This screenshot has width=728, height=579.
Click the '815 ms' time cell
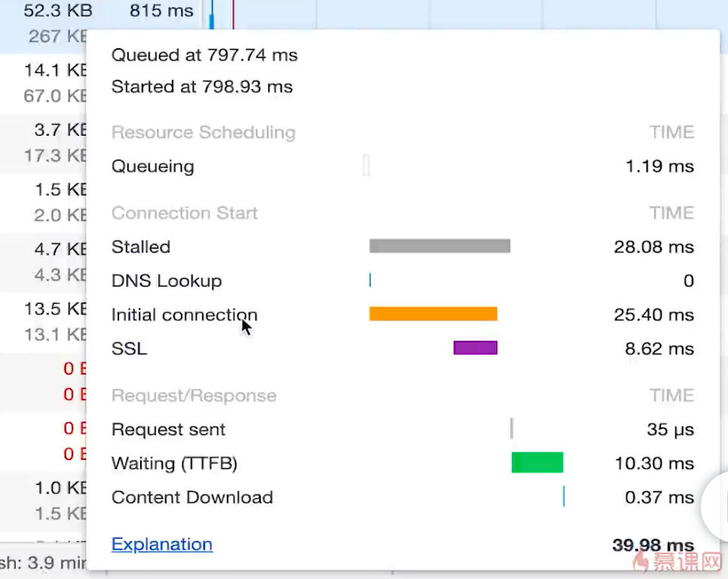pyautogui.click(x=161, y=11)
